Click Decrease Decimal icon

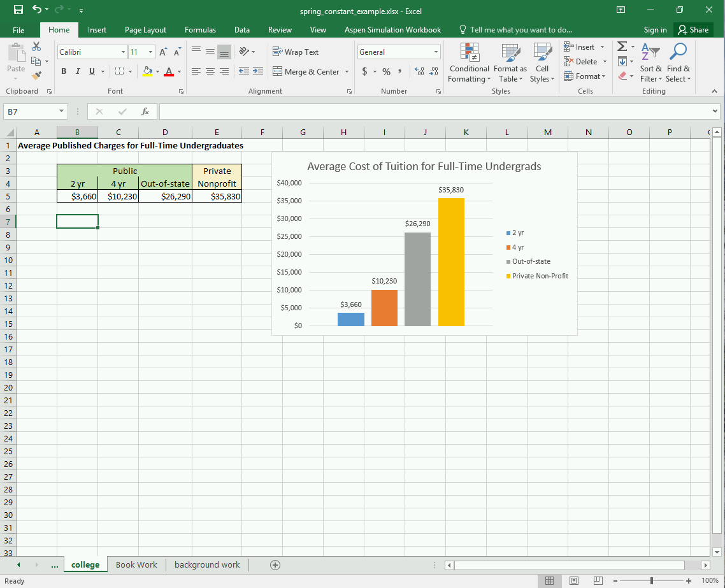pos(434,71)
